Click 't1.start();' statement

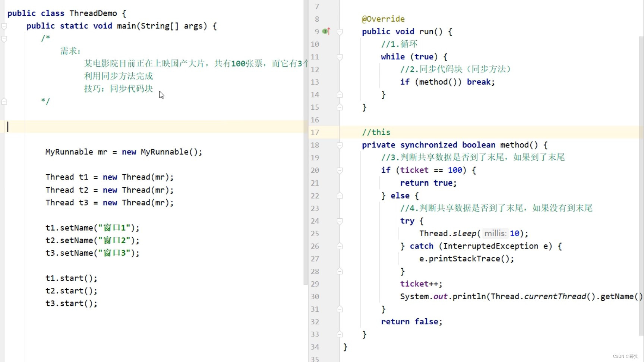[x=71, y=278]
